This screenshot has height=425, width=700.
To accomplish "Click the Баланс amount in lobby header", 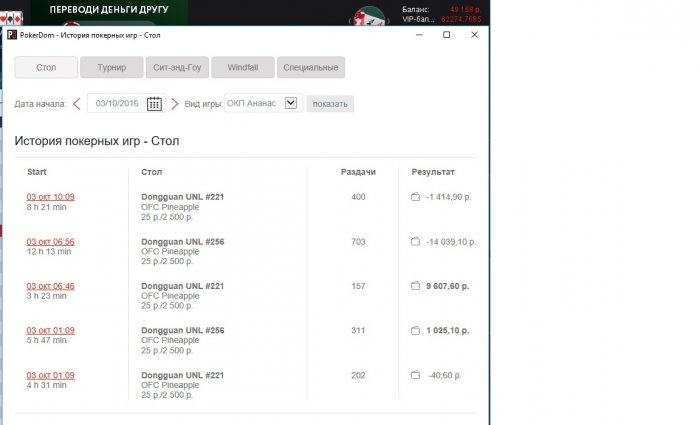I will point(465,9).
